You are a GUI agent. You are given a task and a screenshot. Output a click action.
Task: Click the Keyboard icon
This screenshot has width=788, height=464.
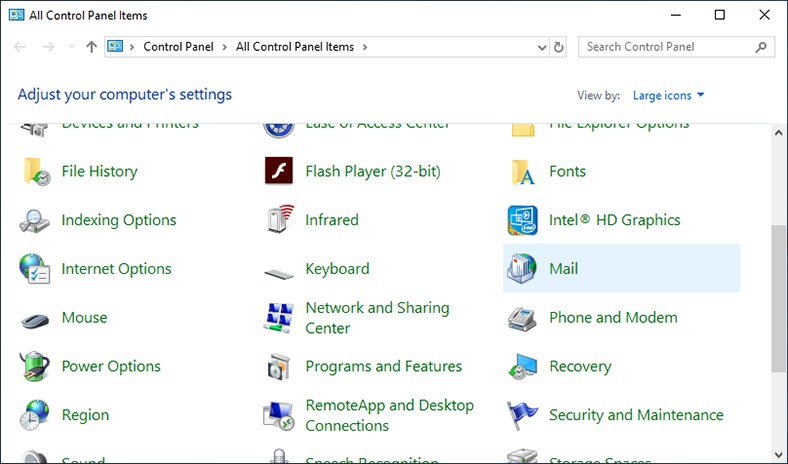(279, 274)
